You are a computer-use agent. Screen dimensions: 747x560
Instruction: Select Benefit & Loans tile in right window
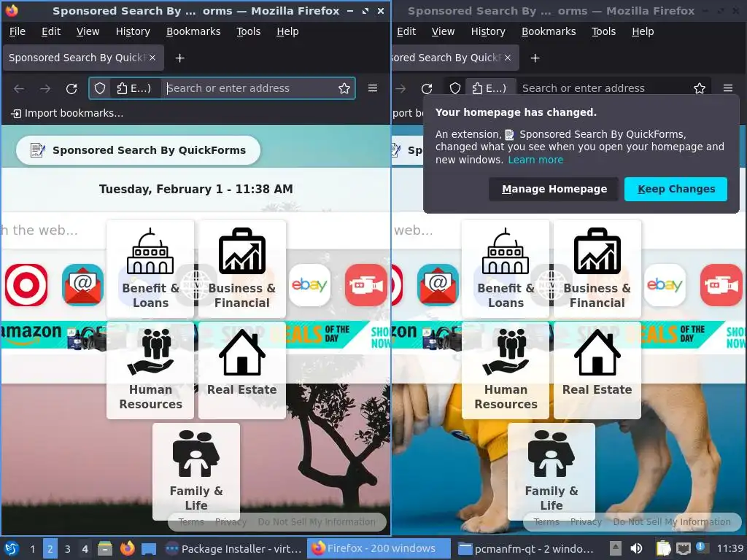pyautogui.click(x=506, y=269)
